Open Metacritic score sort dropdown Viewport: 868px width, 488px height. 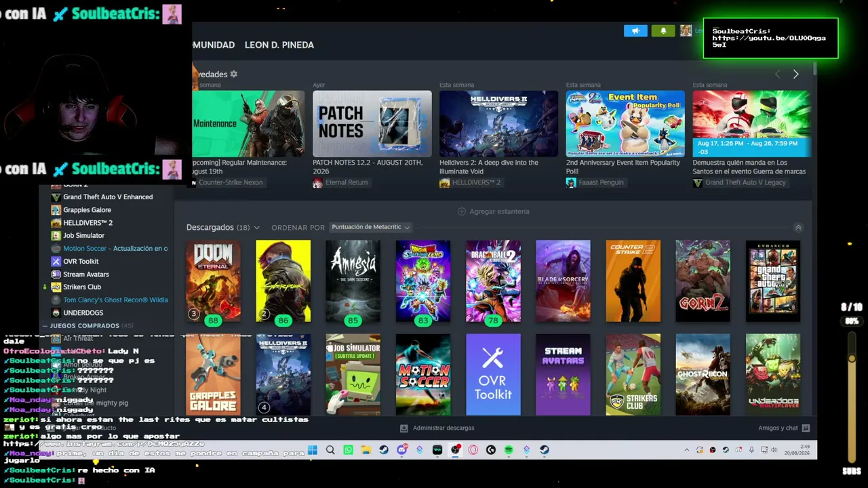[x=370, y=227]
